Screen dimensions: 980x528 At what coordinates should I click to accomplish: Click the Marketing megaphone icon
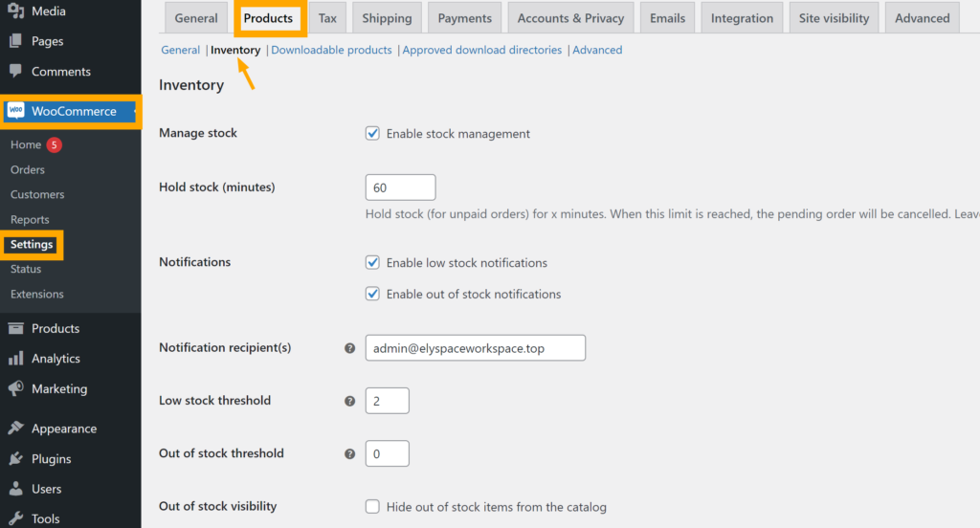15,389
